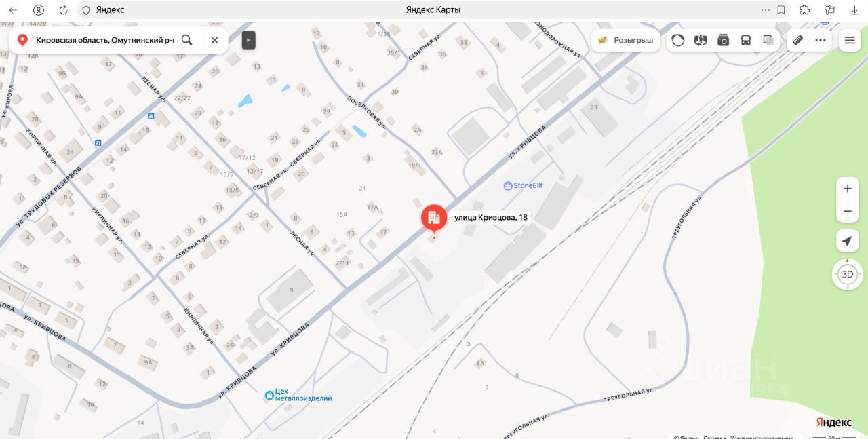Open map layers selector

[768, 40]
